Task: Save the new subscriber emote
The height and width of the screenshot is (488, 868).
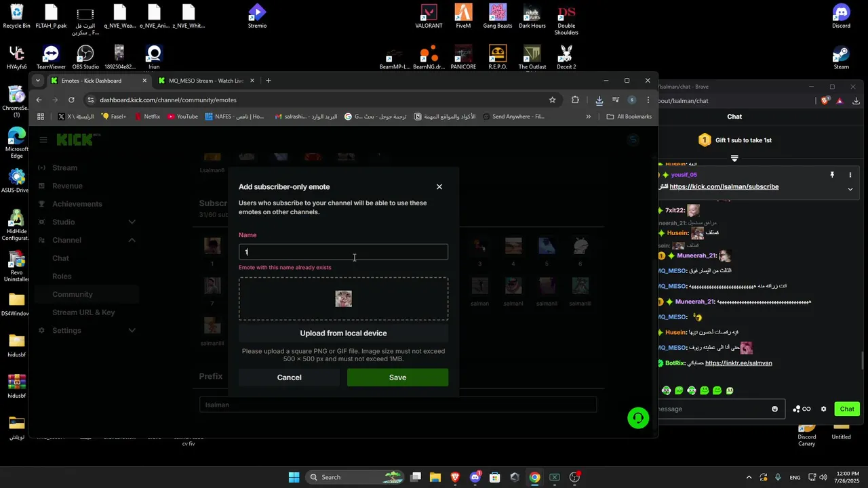Action: (x=397, y=378)
